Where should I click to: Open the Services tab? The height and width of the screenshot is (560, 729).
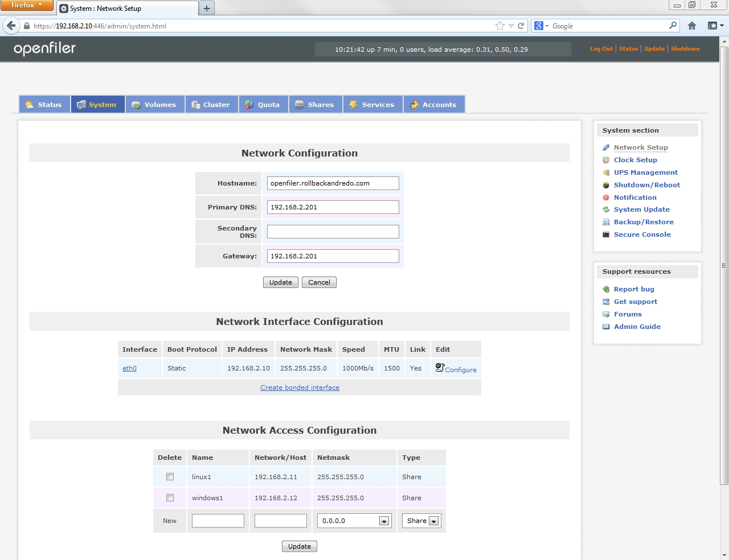coord(372,105)
